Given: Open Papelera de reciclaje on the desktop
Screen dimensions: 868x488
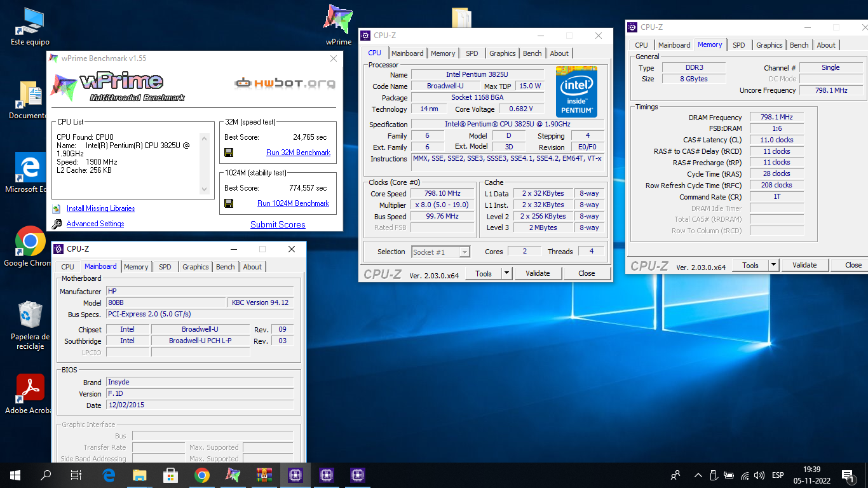Looking at the screenshot, I should (x=30, y=325).
